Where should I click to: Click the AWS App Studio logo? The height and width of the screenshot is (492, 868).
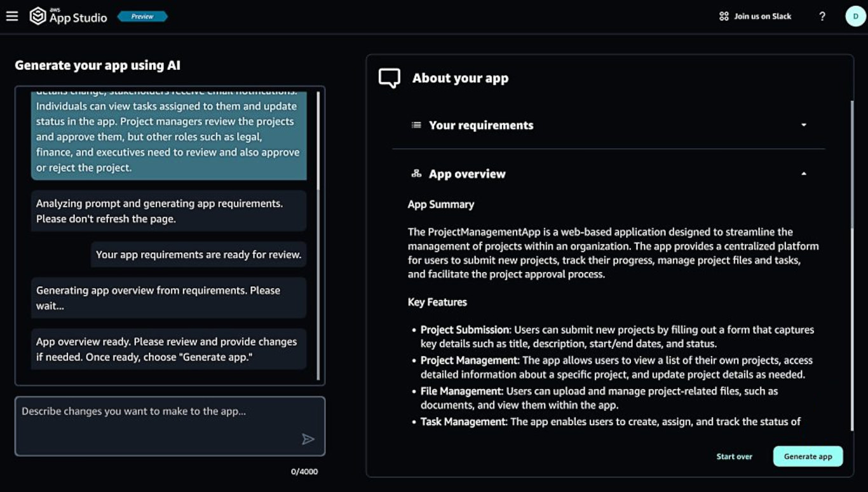click(x=69, y=17)
